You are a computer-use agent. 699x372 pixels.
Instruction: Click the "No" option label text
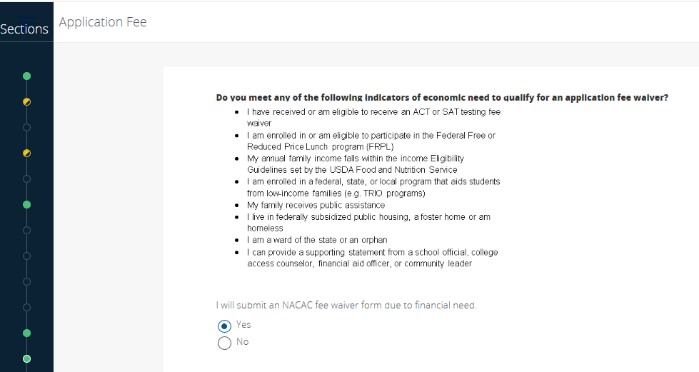point(242,342)
